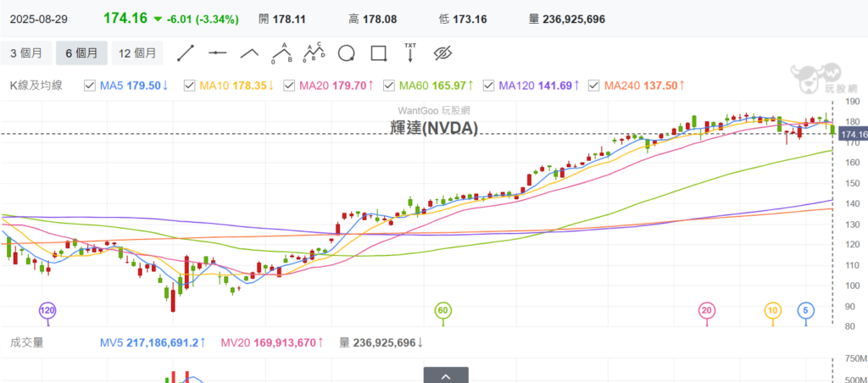868x383 pixels.
Task: Click the 120-day marker on the time axis
Action: (47, 311)
